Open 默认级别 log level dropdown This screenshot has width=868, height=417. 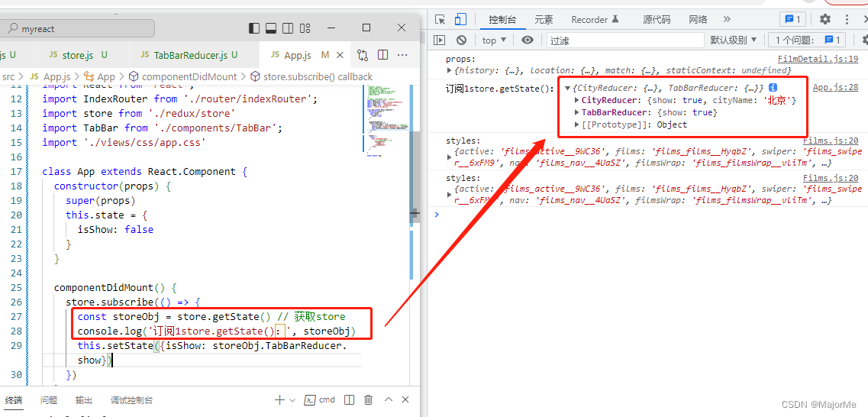tap(734, 40)
